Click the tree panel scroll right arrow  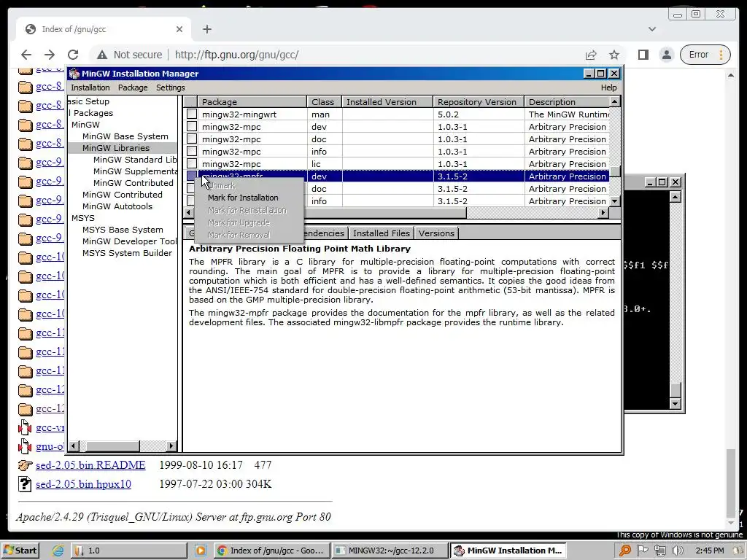[x=171, y=446]
